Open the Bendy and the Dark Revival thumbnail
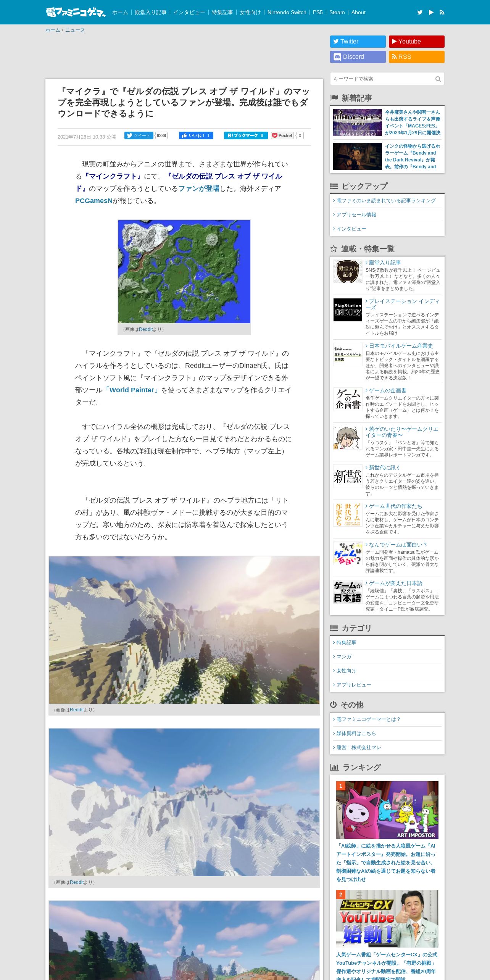The width and height of the screenshot is (490, 980). pos(358,156)
